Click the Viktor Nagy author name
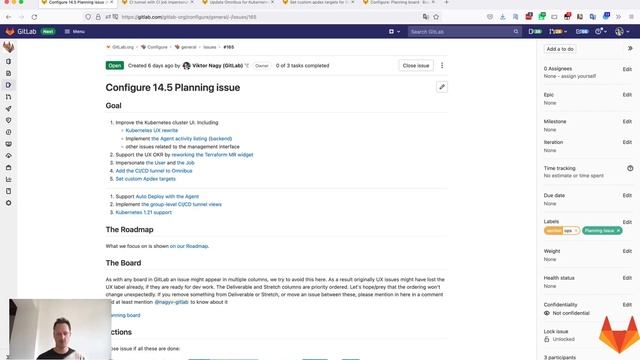The width and height of the screenshot is (640, 360). tap(217, 65)
